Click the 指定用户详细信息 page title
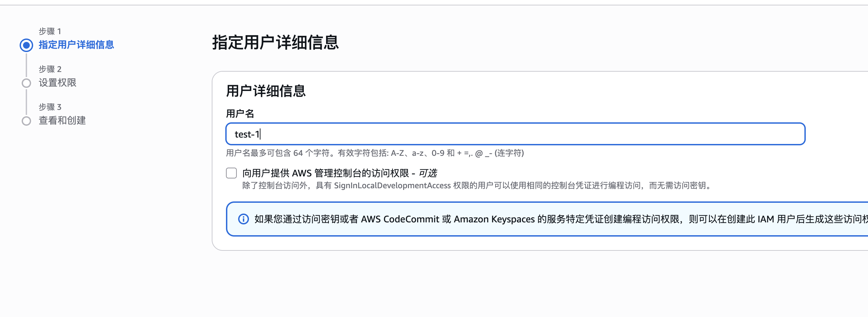The width and height of the screenshot is (868, 317). click(276, 42)
